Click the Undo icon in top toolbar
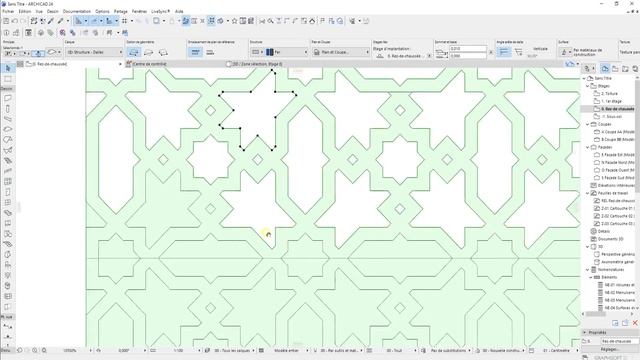640x360 pixels. tap(15, 21)
